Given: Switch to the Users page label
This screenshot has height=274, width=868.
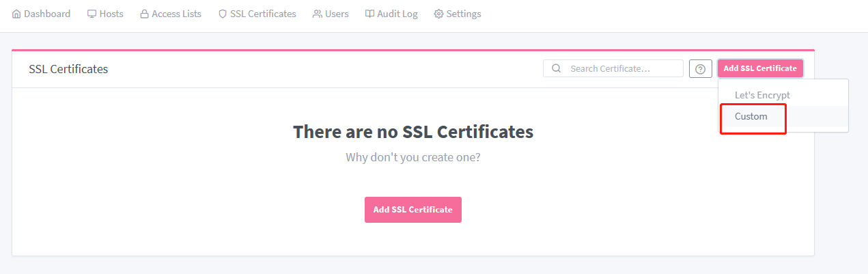Looking at the screenshot, I should tap(337, 14).
